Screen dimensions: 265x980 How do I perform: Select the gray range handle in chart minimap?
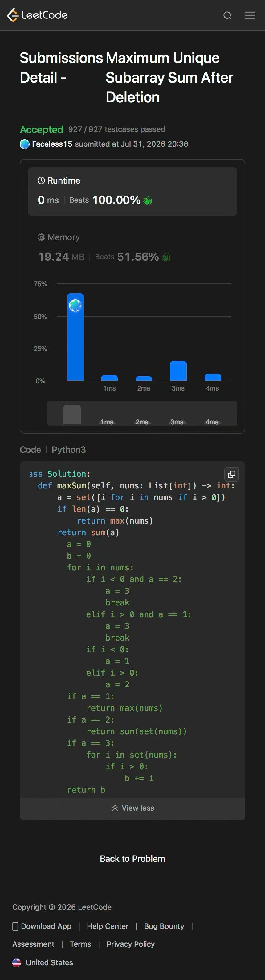click(72, 415)
